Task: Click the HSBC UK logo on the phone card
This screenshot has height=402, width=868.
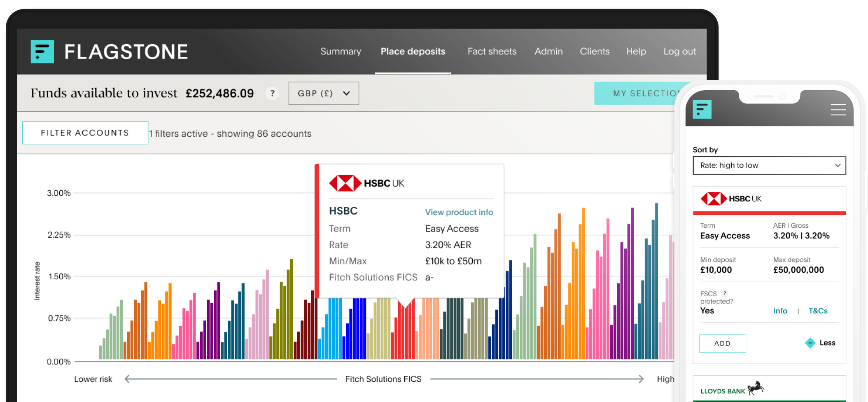Action: click(731, 199)
